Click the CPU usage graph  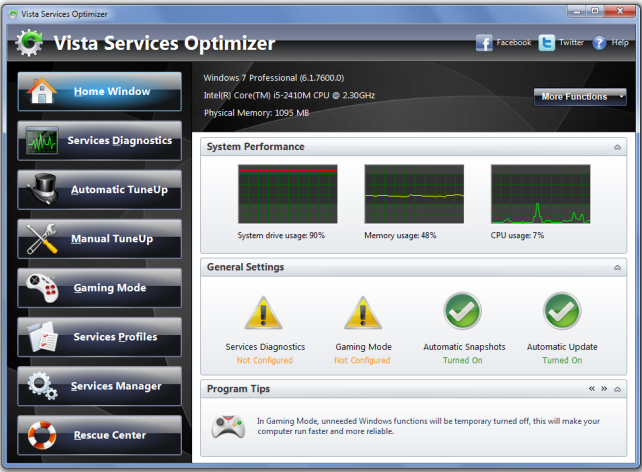coord(541,194)
